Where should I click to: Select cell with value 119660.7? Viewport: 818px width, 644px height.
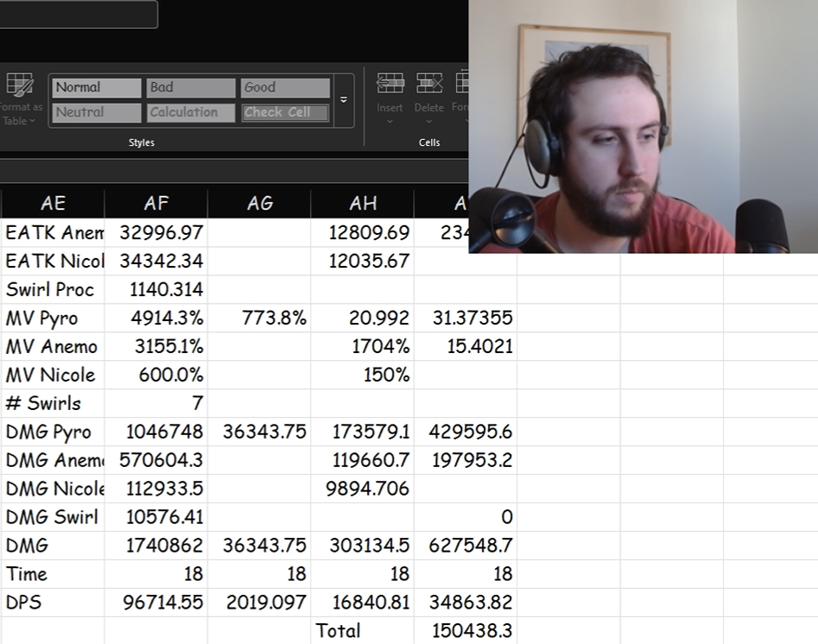(x=363, y=460)
